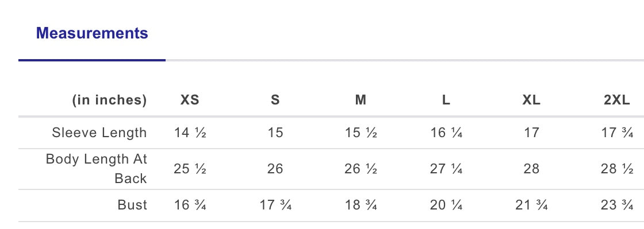
Task: Select XL body length value 28
Action: click(531, 169)
